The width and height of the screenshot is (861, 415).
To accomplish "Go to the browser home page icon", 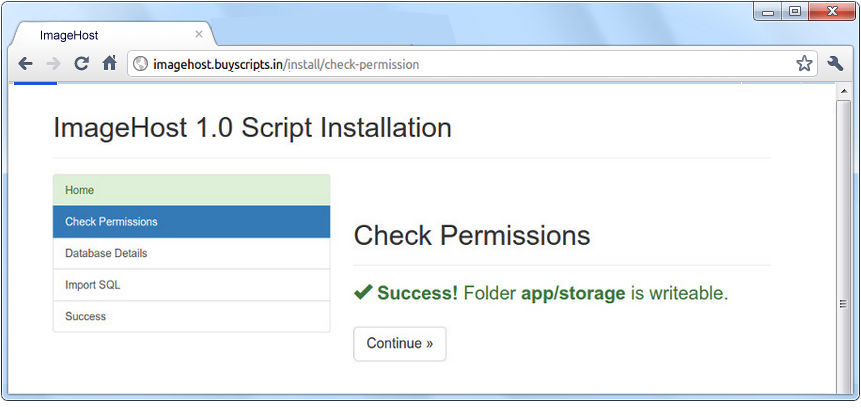I will [x=110, y=64].
